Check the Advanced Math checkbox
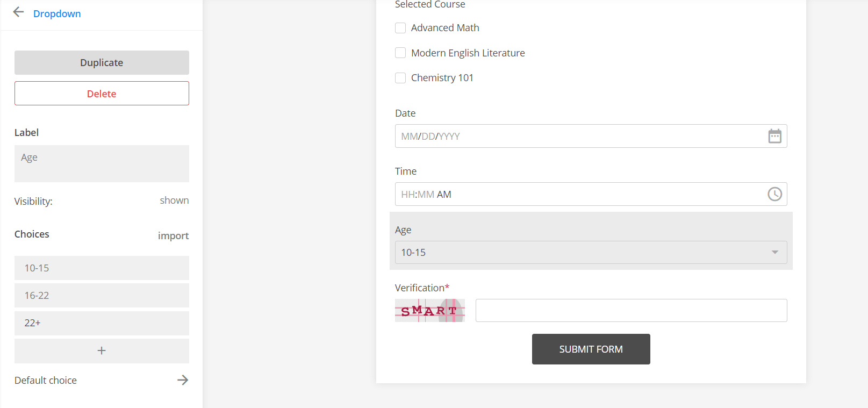Screen dimensions: 868x408 coord(400,27)
